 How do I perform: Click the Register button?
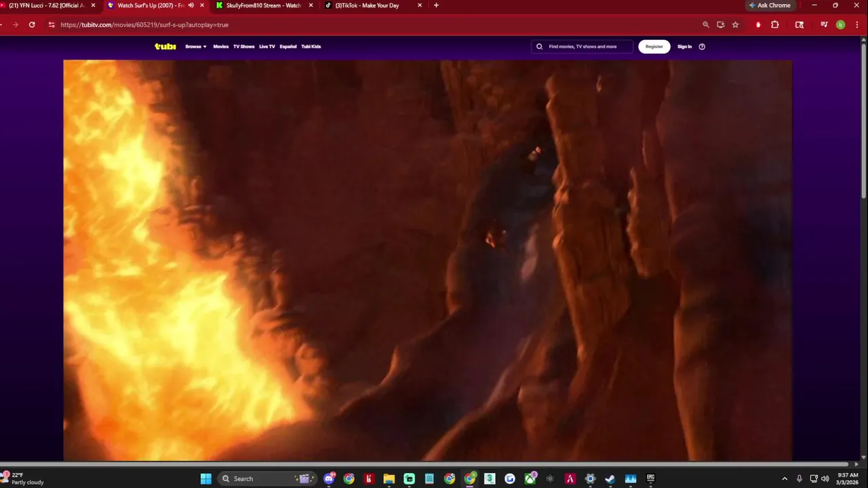click(654, 47)
